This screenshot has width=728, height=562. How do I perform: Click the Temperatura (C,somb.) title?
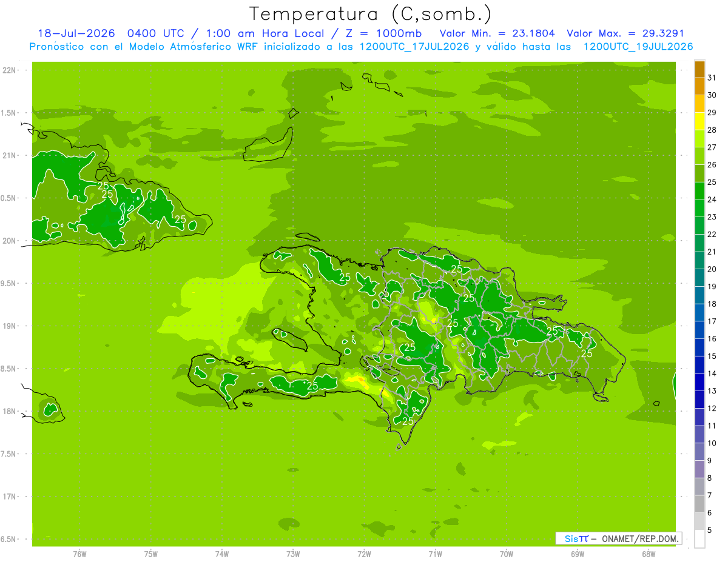click(x=371, y=14)
